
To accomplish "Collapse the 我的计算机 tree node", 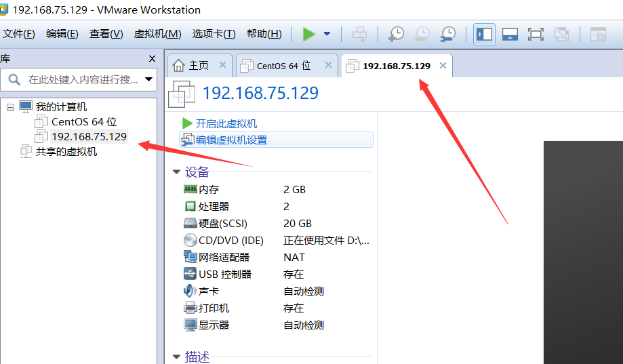I will (11, 107).
